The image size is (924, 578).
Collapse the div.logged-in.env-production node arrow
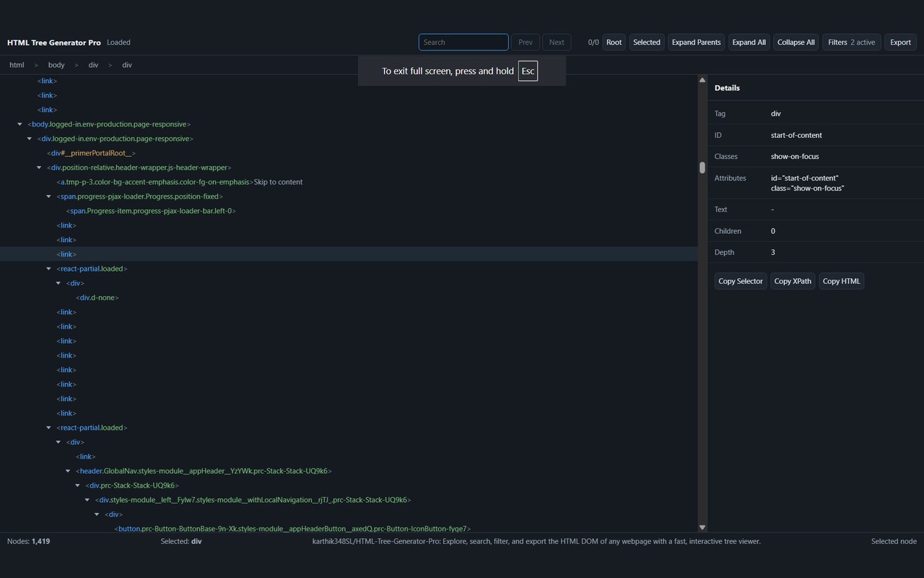tap(30, 139)
